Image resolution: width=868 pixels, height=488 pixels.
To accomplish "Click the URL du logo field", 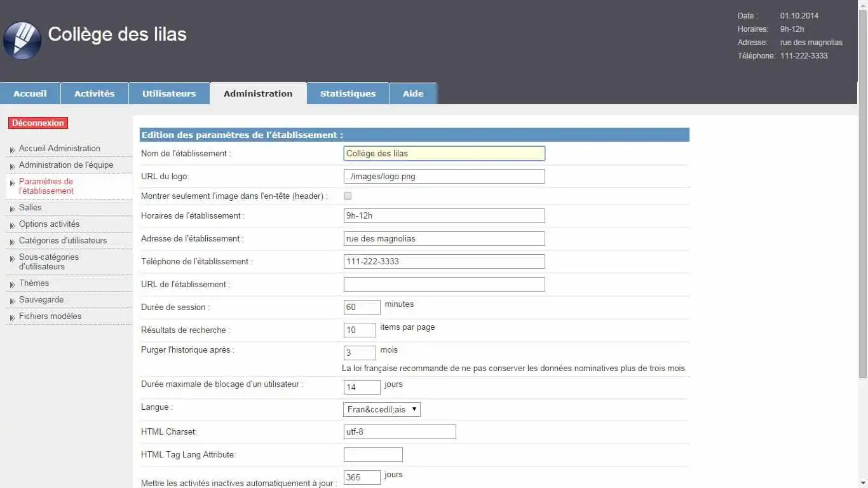I will (x=444, y=176).
